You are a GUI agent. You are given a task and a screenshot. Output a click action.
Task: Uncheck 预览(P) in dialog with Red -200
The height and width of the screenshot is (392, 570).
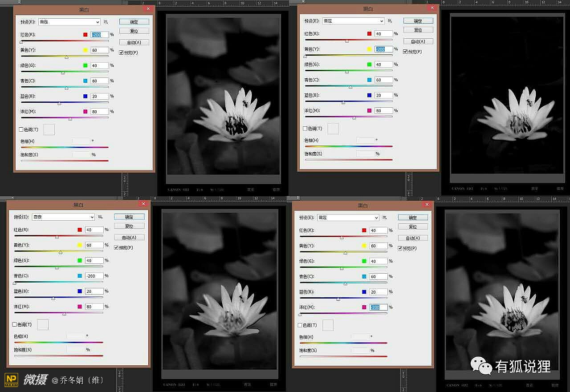point(122,53)
